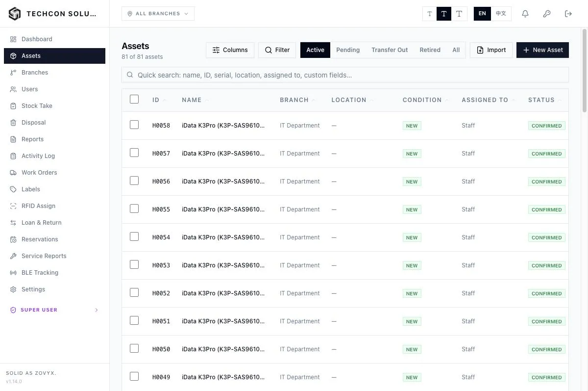Check the box for asset H0058
Image resolution: width=588 pixels, height=391 pixels.
tap(134, 125)
